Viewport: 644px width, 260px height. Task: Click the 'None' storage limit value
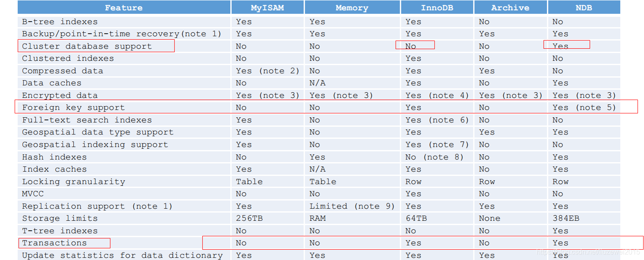tap(490, 218)
